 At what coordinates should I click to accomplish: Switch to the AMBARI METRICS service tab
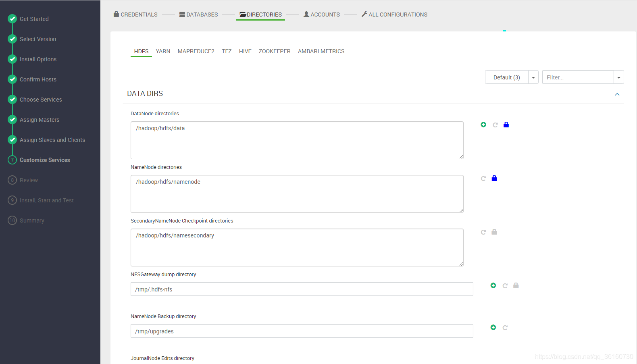[321, 51]
